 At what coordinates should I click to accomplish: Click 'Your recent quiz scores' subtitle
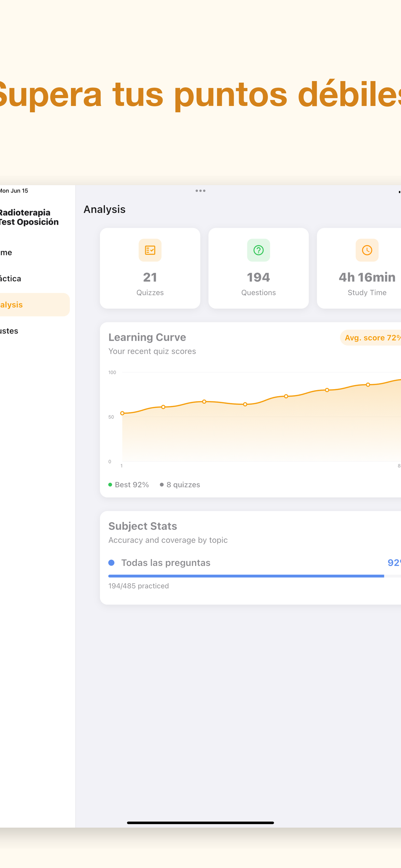(152, 351)
